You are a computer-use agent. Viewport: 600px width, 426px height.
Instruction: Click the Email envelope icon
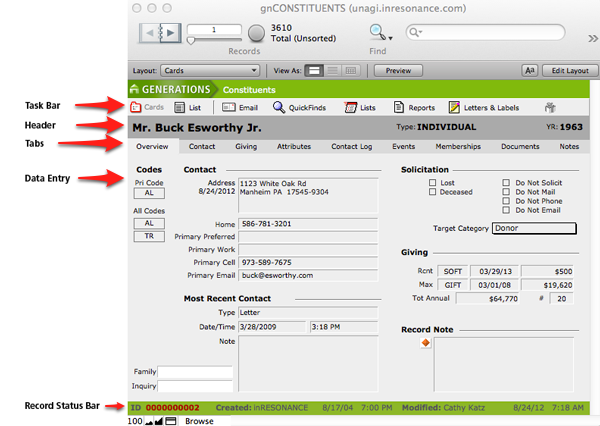tap(229, 107)
